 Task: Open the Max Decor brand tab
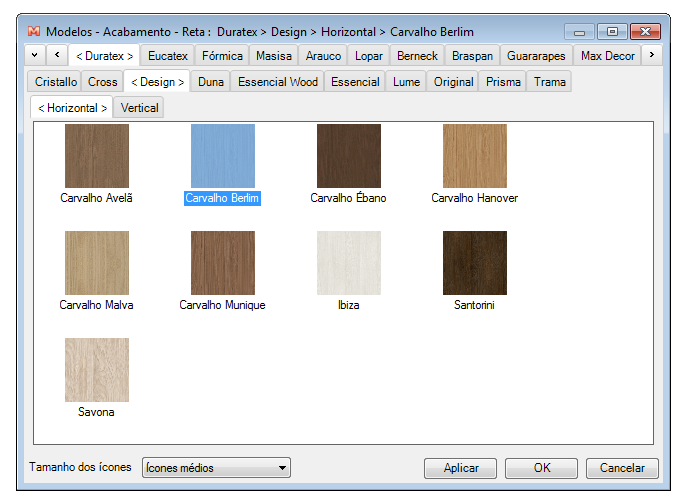tap(608, 56)
